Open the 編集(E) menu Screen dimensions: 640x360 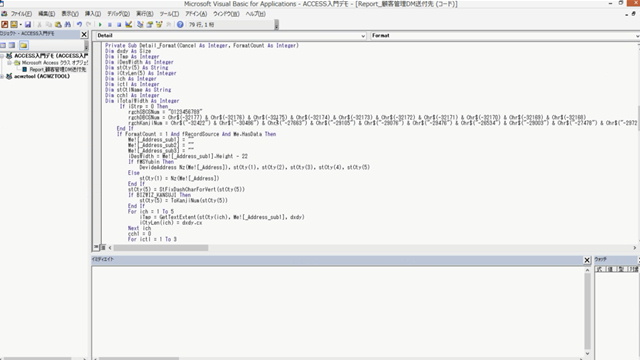coord(46,14)
